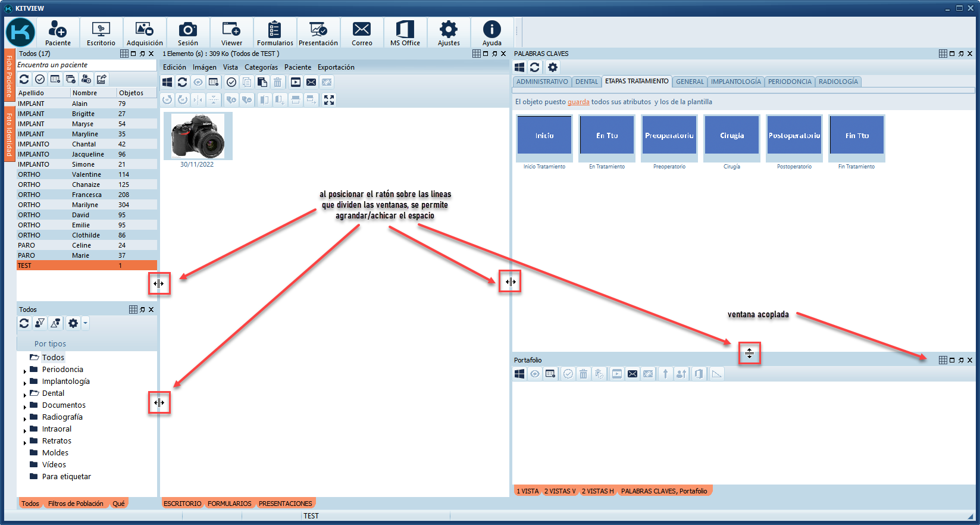Open dropdown arrow beside the tree settings gear
The image size is (980, 525).
(x=86, y=323)
